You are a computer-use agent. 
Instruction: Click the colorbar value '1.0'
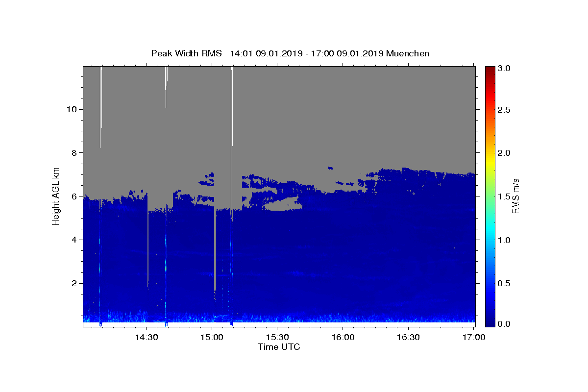[504, 240]
